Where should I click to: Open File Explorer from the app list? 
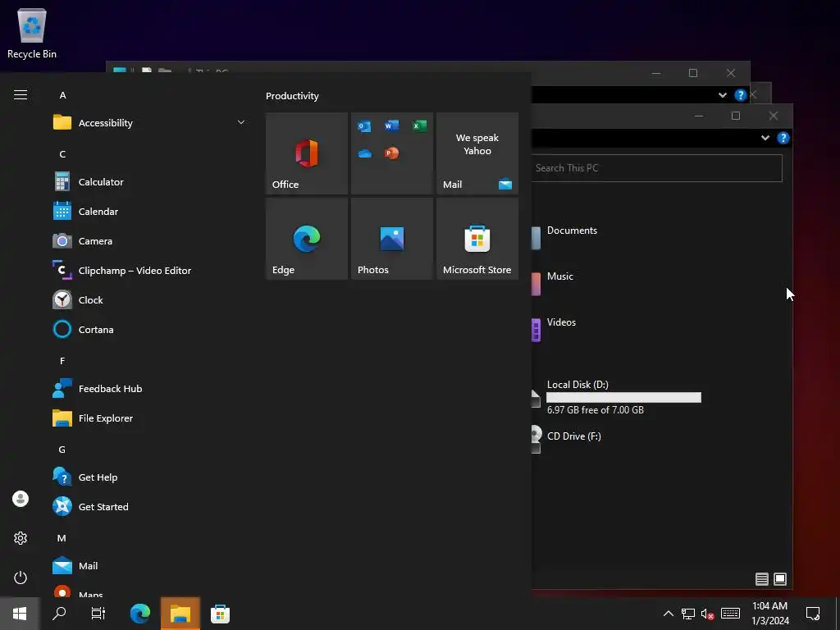tap(150, 418)
